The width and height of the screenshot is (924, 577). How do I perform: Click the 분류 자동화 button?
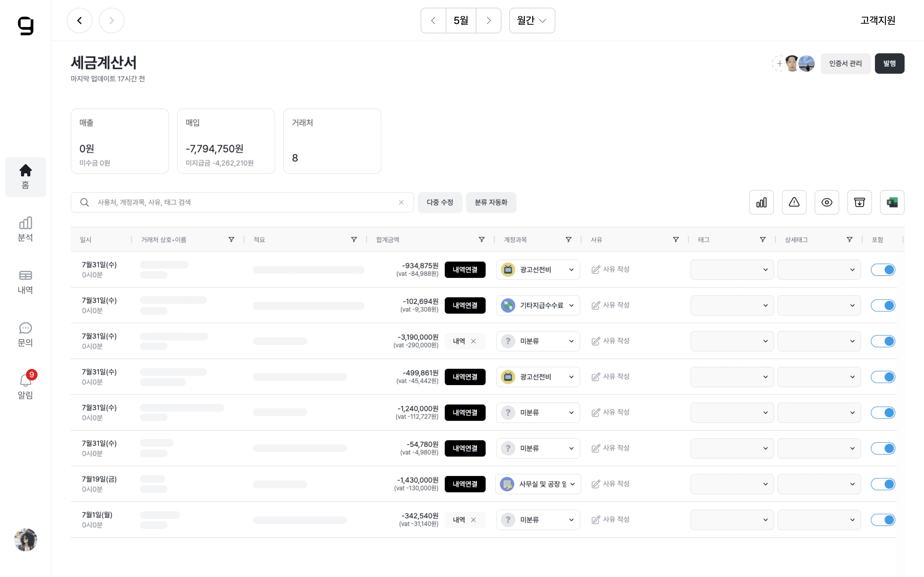click(x=491, y=202)
